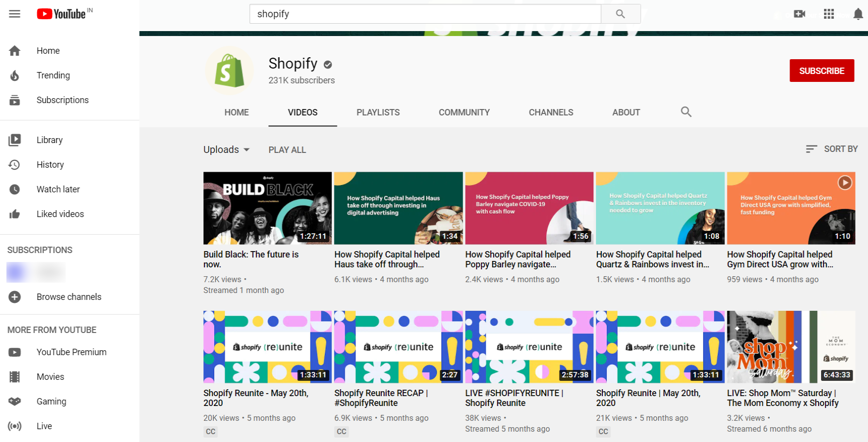Click the Shopify channel name
868x442 pixels.
293,64
